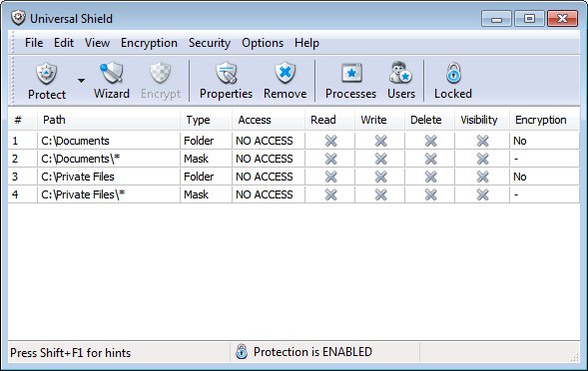Click the resize grip in status bar corner

tap(574, 357)
